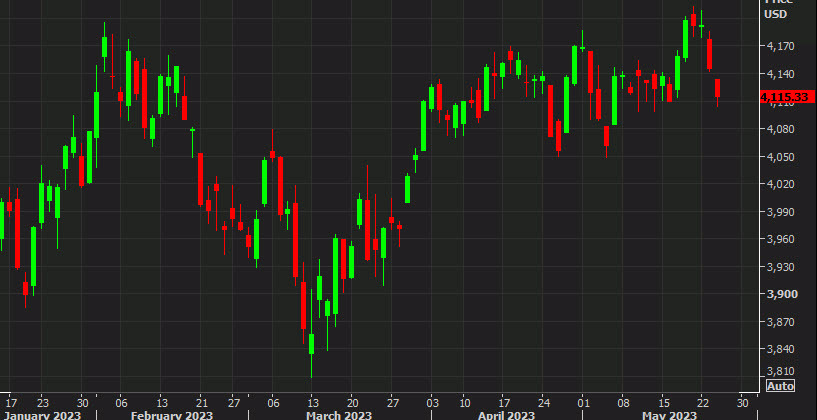Click the 23 date tick in January
Viewport: 817px width, 420px height.
tap(43, 403)
